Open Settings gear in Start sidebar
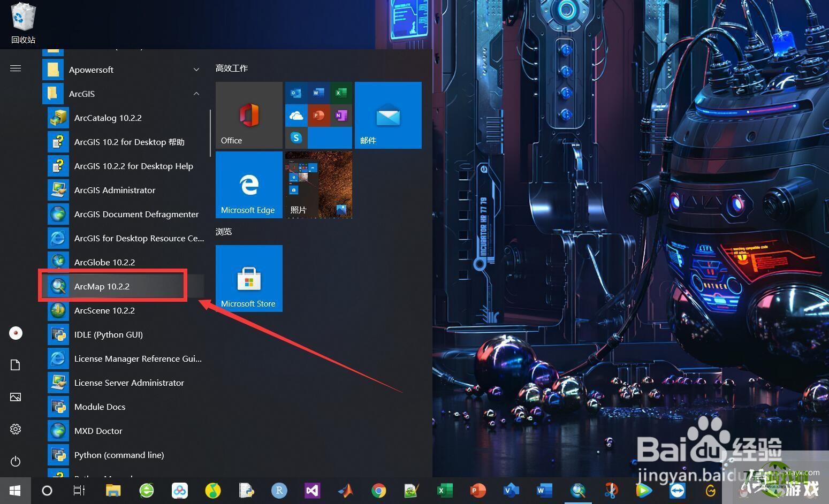829x504 pixels. point(16,429)
